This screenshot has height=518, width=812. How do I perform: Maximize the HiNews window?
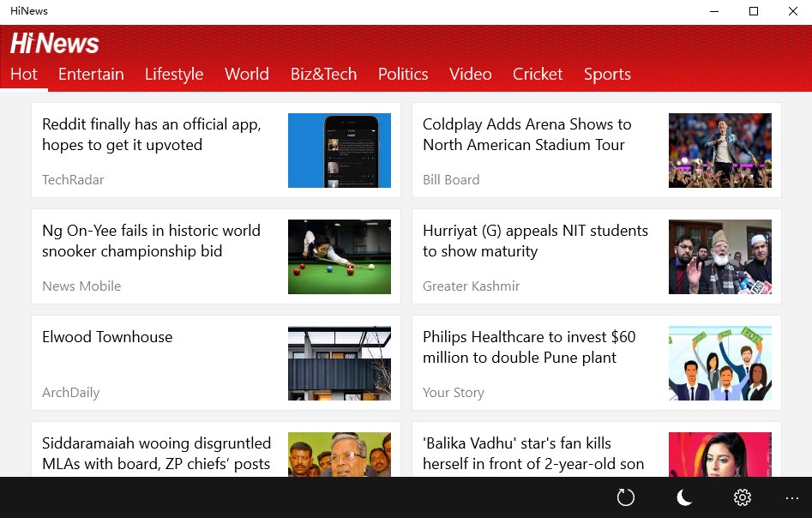754,11
